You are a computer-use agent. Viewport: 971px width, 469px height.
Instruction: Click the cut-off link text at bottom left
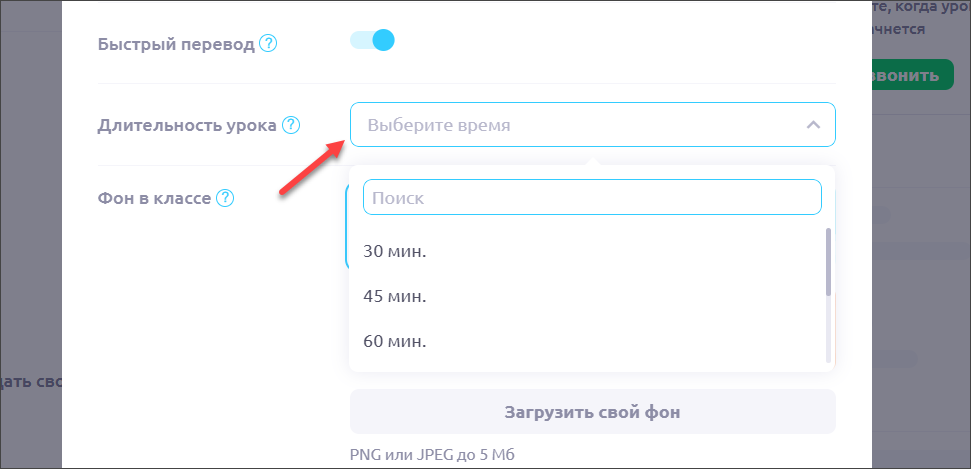tap(30, 384)
